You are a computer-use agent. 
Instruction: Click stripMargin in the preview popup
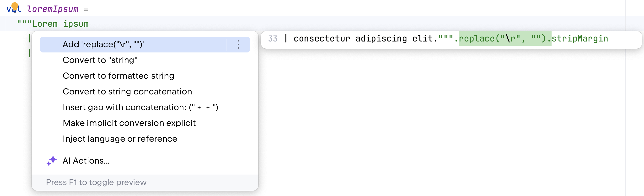580,39
